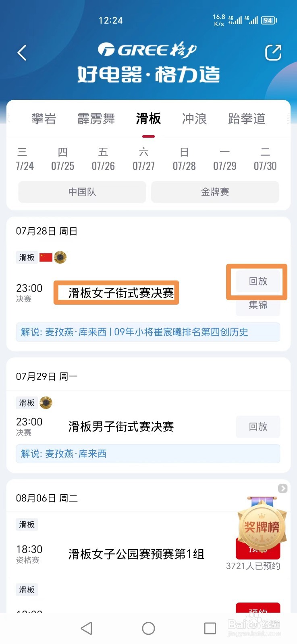This screenshot has height=644, width=297.
Task: Select the 跆拳道 sport tab
Action: 247,119
